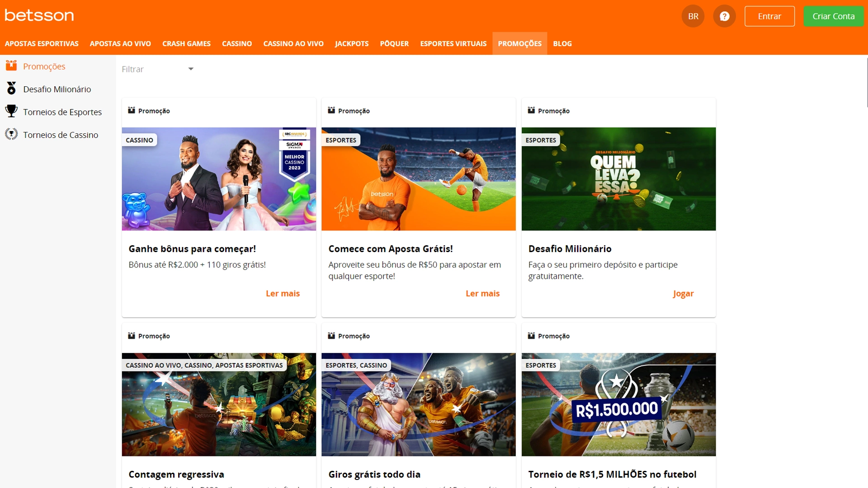Click Jogar on Desafio Milionário card
The width and height of the screenshot is (868, 488).
coord(683,294)
